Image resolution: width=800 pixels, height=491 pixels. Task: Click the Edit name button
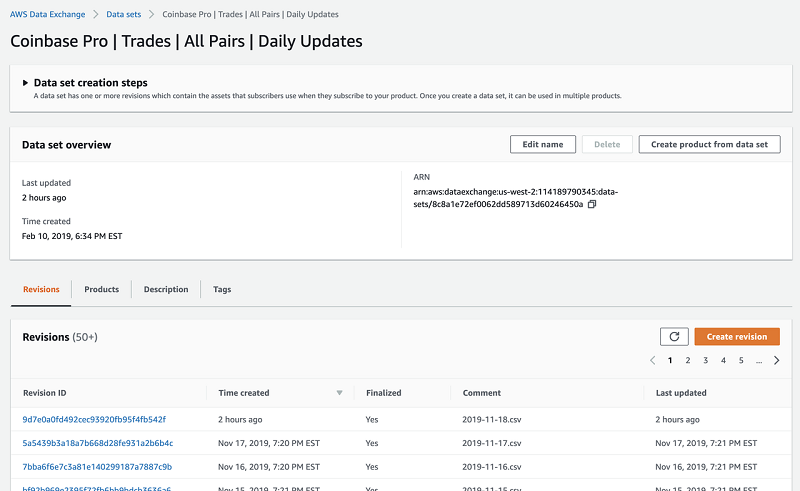pyautogui.click(x=543, y=144)
